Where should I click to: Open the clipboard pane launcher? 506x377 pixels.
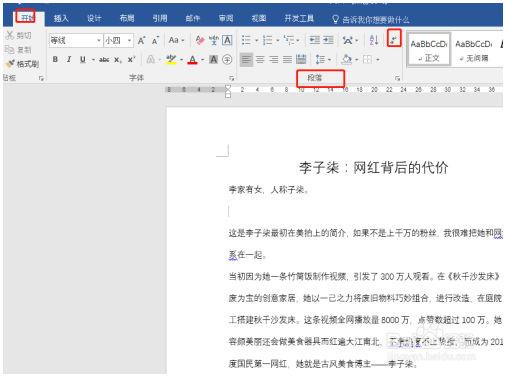41,78
